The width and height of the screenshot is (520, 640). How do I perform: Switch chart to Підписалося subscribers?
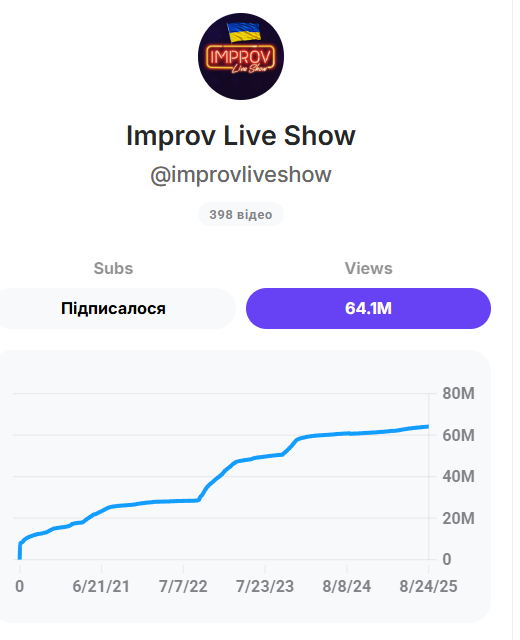(x=113, y=309)
